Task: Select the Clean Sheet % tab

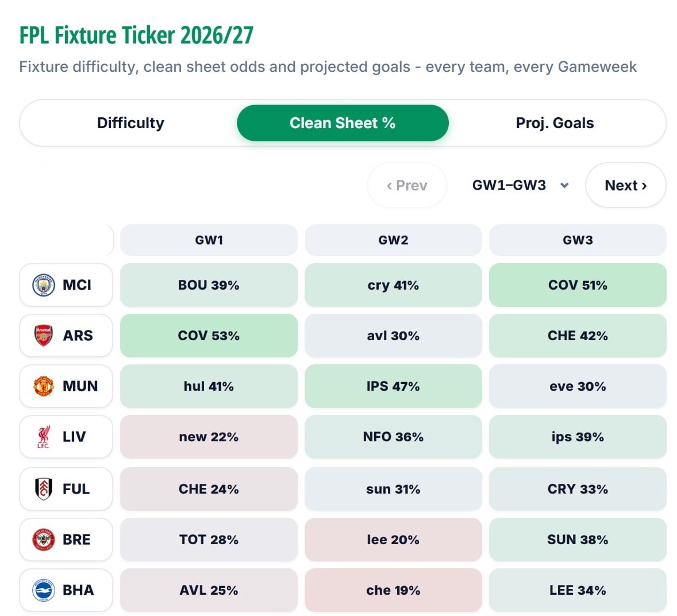Action: (x=343, y=123)
